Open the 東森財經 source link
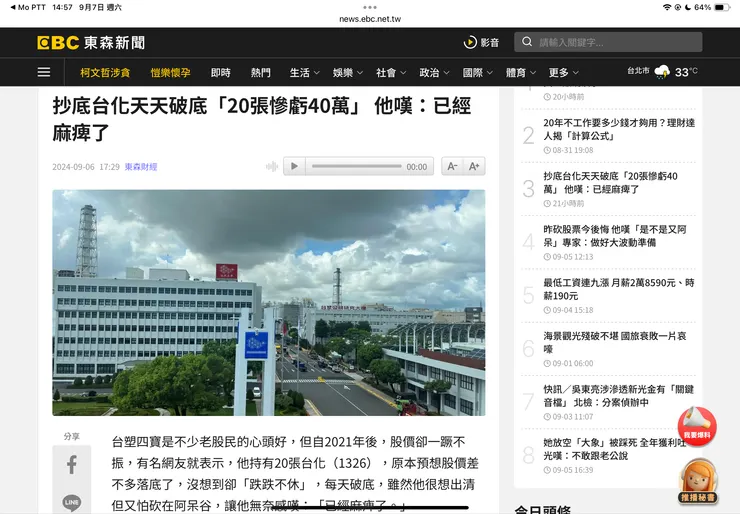 pos(141,167)
